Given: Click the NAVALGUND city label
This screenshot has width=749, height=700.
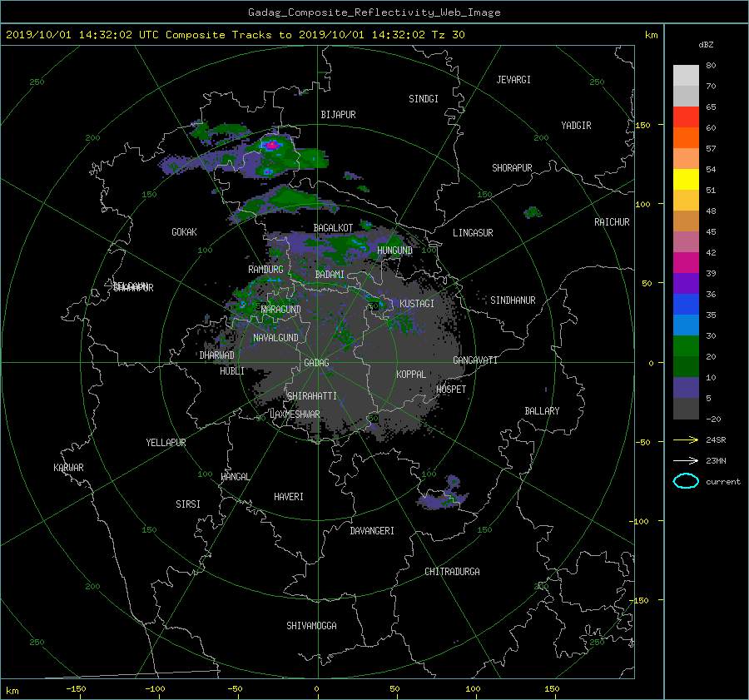Looking at the screenshot, I should pos(275,338).
